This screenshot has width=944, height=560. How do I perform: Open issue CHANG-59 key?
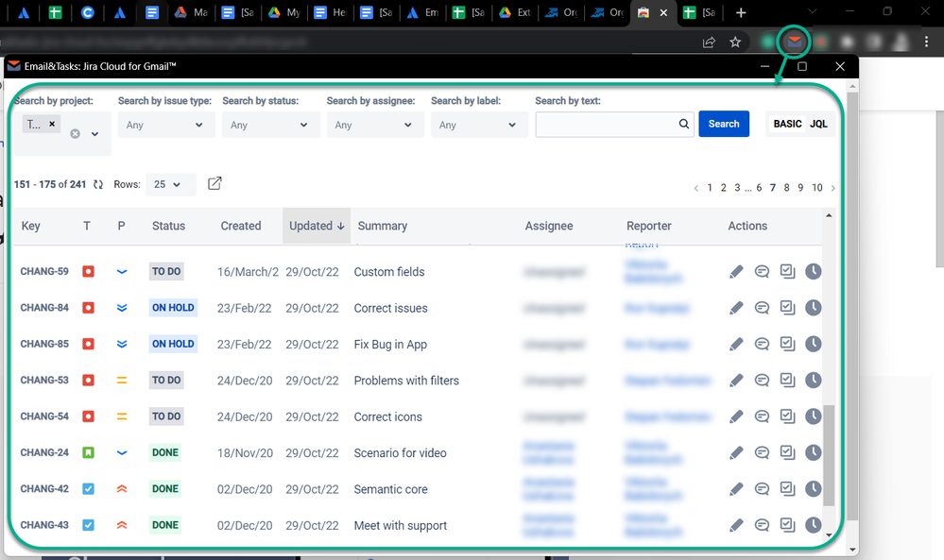[x=44, y=271]
